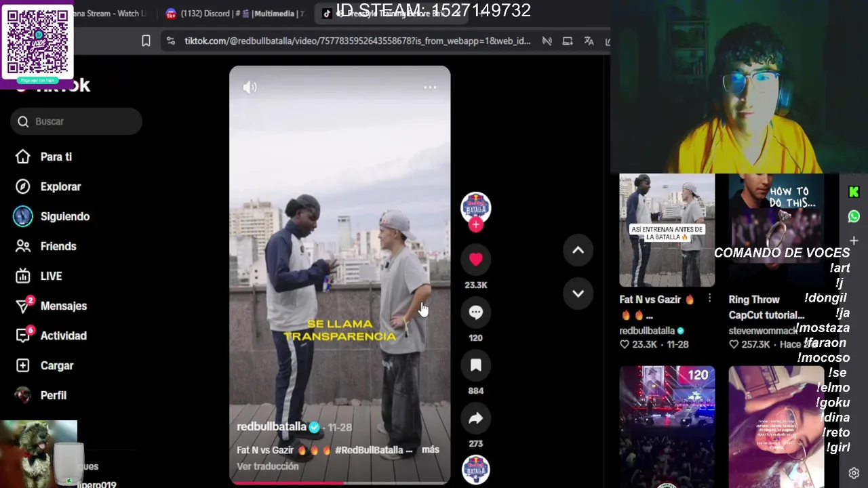Click the 23.3K like count under the heart
This screenshot has height=488, width=868.
[x=476, y=285]
